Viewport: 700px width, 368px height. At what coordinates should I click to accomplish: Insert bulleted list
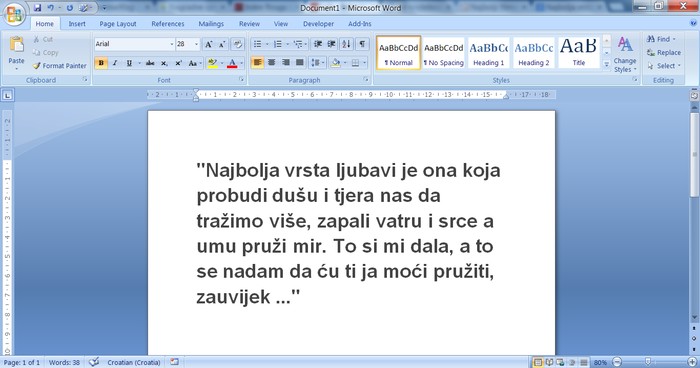(258, 44)
